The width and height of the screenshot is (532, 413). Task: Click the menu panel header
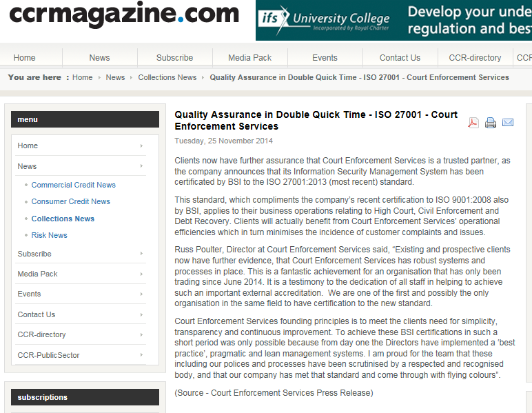pos(85,119)
